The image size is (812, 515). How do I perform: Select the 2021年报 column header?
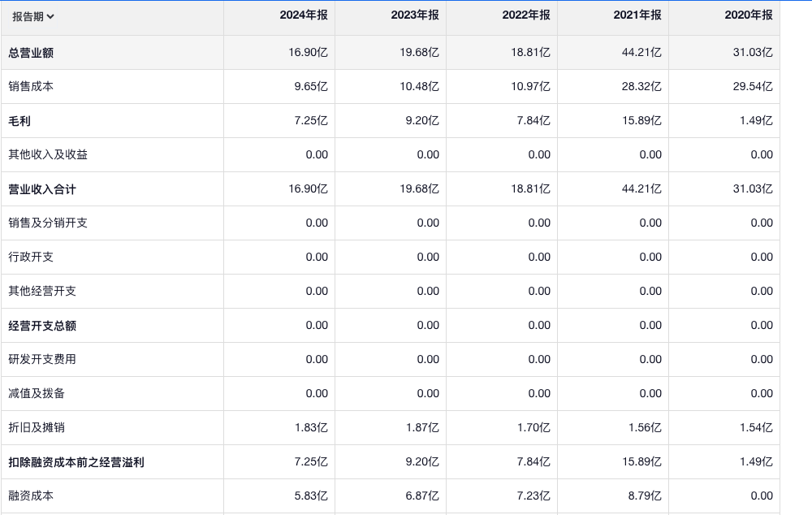tap(637, 15)
